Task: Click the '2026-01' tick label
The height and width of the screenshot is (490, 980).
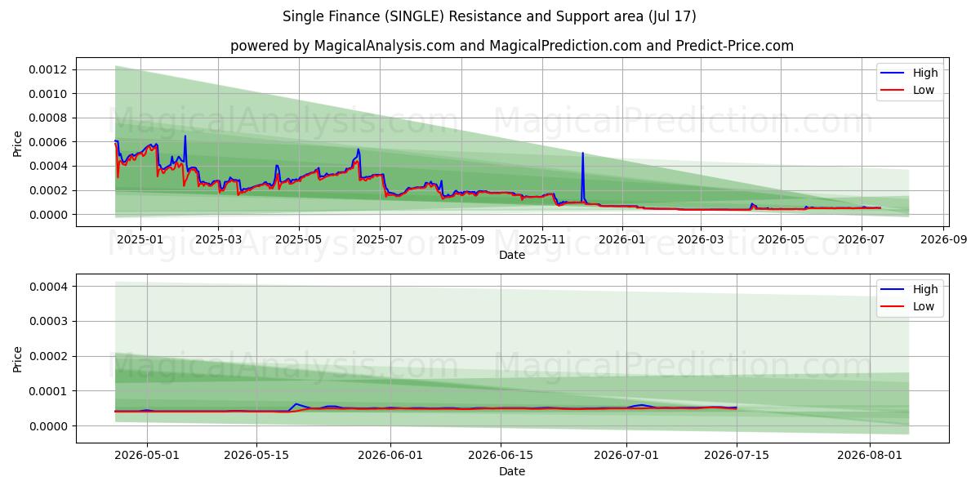Action: point(622,240)
